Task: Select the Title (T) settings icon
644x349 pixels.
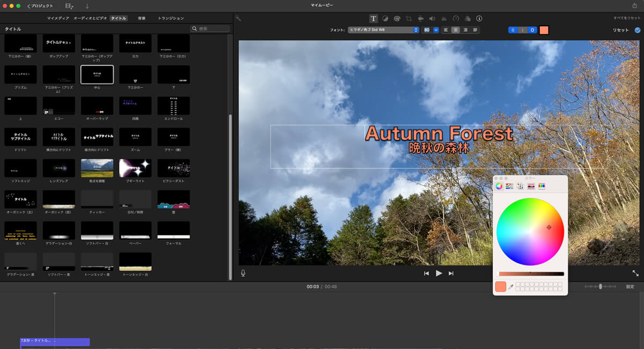Action: point(374,19)
